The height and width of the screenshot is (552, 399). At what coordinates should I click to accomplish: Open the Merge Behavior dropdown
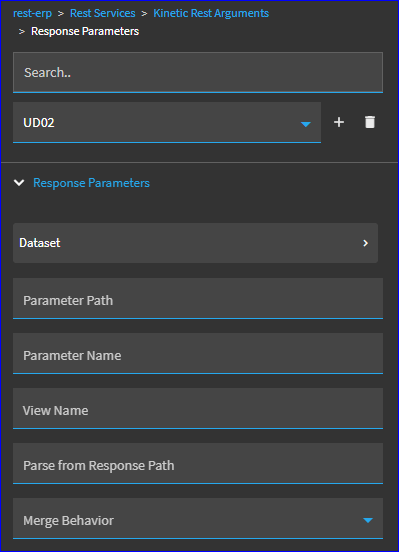pos(198,518)
